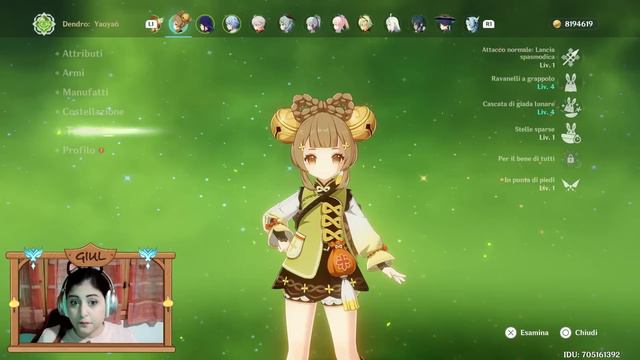Open the In punta di piedi talent icon
Screen dimensions: 640x360
571,184
